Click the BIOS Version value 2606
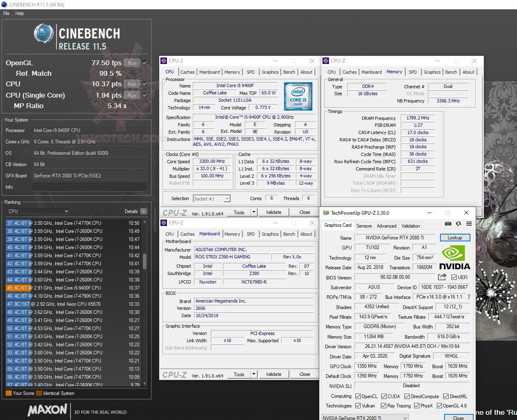517x420 pixels. click(254, 308)
